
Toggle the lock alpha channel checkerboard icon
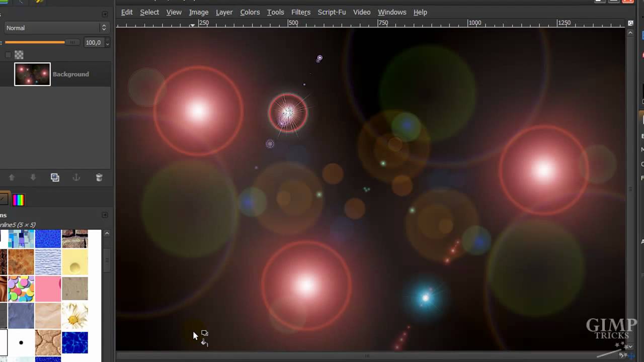(19, 55)
